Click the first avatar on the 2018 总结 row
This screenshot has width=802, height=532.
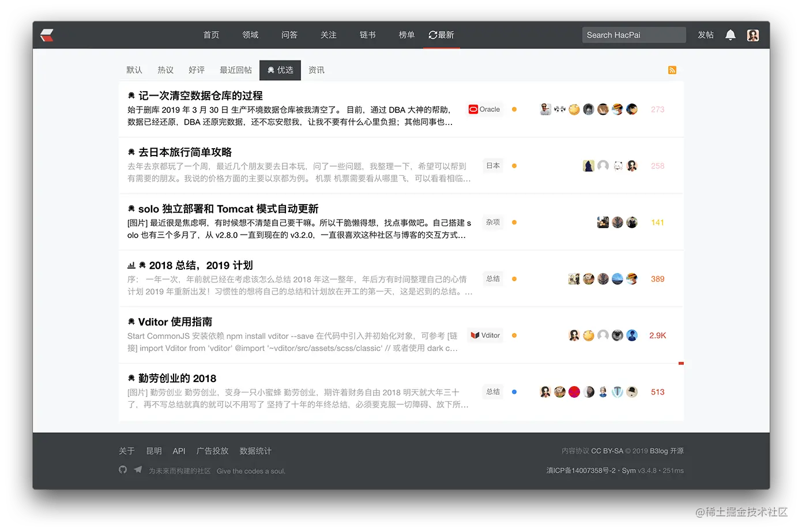click(574, 279)
